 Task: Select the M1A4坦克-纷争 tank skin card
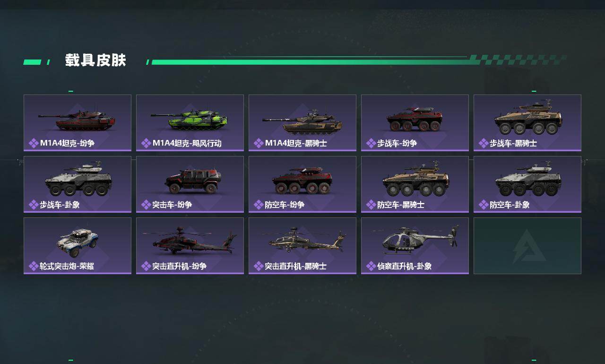pyautogui.click(x=78, y=123)
